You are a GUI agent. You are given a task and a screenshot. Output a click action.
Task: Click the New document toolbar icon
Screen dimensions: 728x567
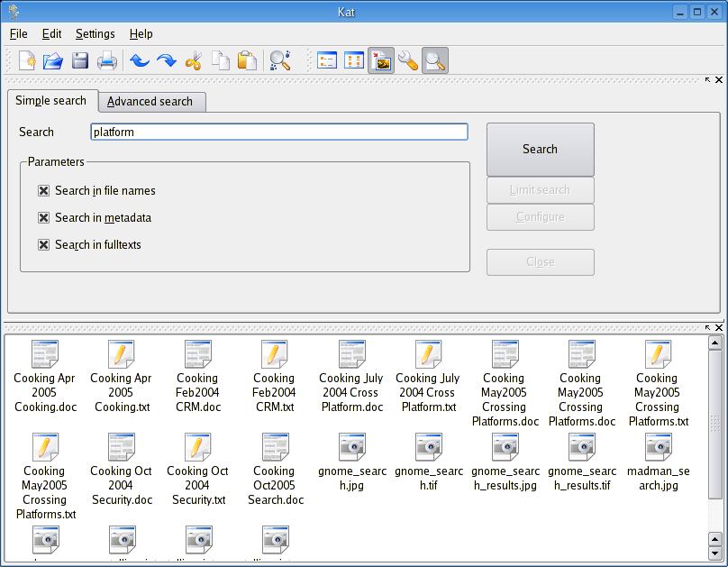27,60
